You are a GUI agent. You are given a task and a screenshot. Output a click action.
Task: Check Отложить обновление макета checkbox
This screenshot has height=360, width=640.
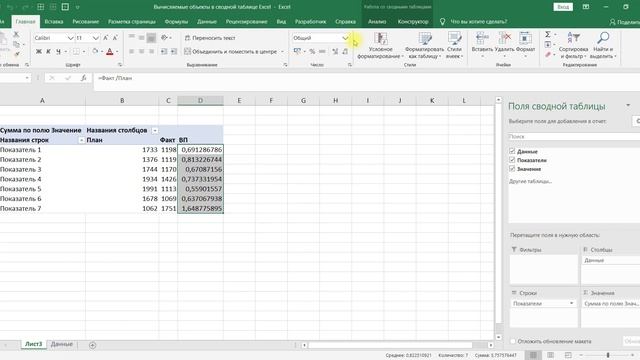513,341
